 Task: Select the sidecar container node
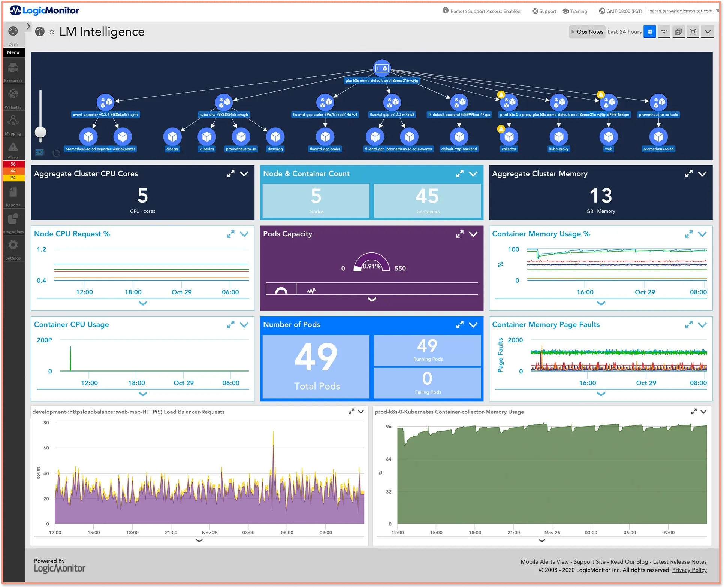point(172,137)
